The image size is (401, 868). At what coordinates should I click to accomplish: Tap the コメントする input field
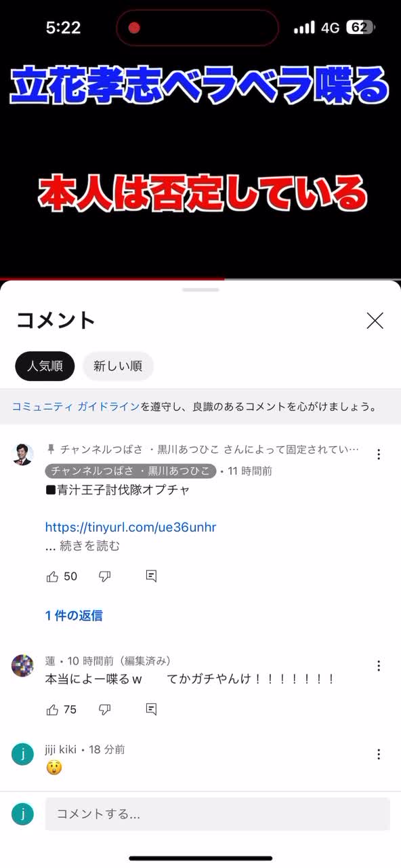coord(217,814)
